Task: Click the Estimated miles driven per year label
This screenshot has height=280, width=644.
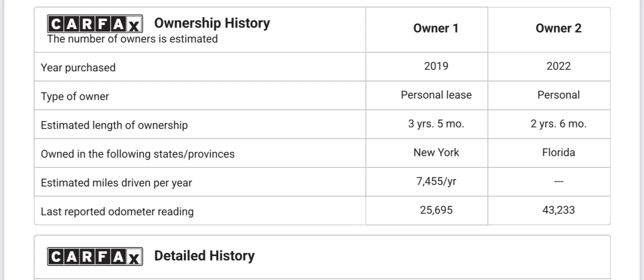Action: (116, 183)
